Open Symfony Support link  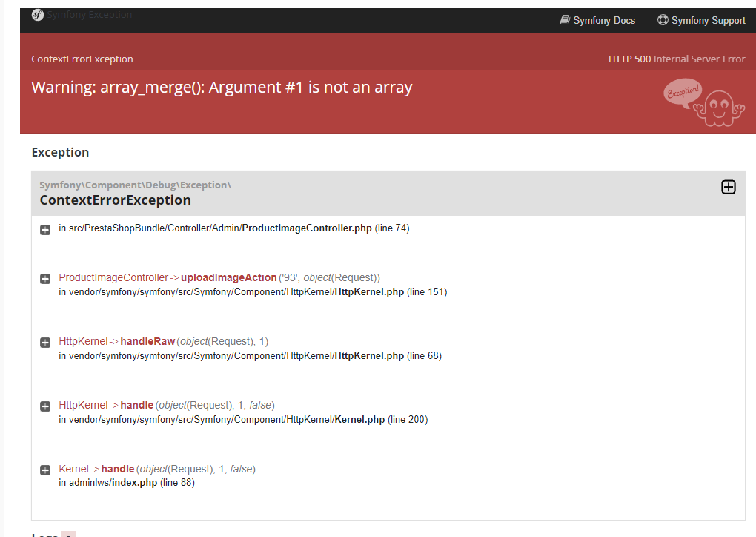pos(701,20)
